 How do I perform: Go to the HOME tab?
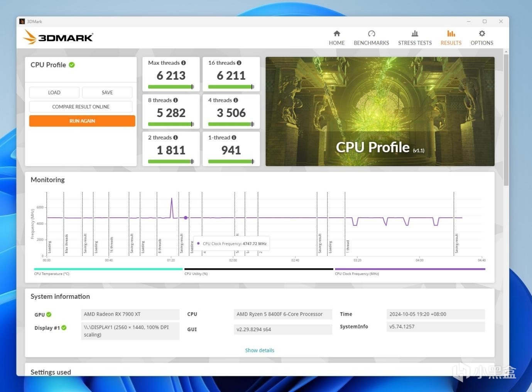(337, 38)
